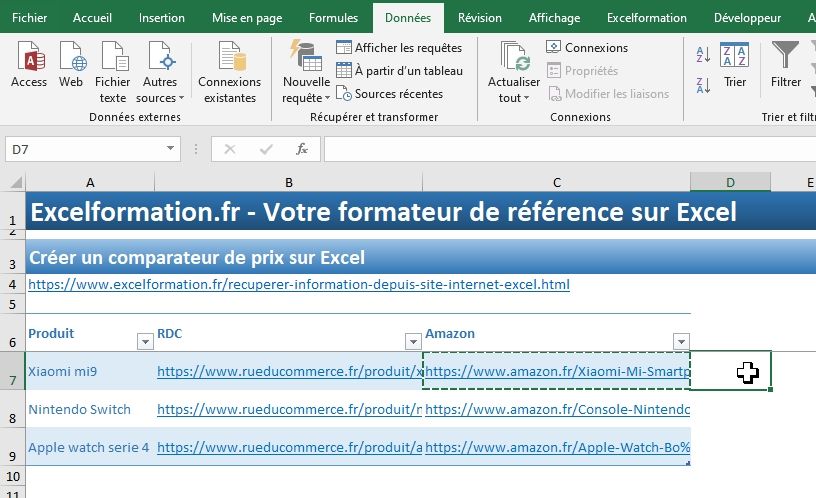816x498 pixels.
Task: Expand Autres sources dropdown
Action: click(161, 90)
